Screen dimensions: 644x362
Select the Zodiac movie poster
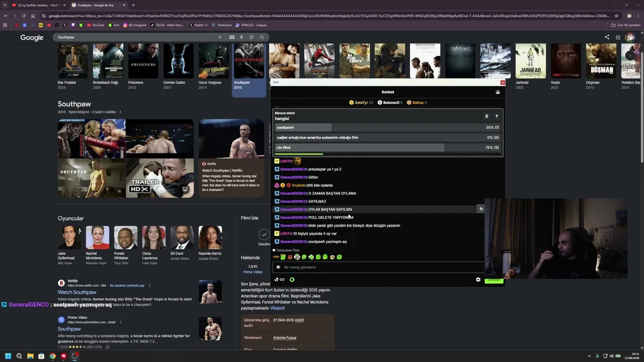(460, 61)
